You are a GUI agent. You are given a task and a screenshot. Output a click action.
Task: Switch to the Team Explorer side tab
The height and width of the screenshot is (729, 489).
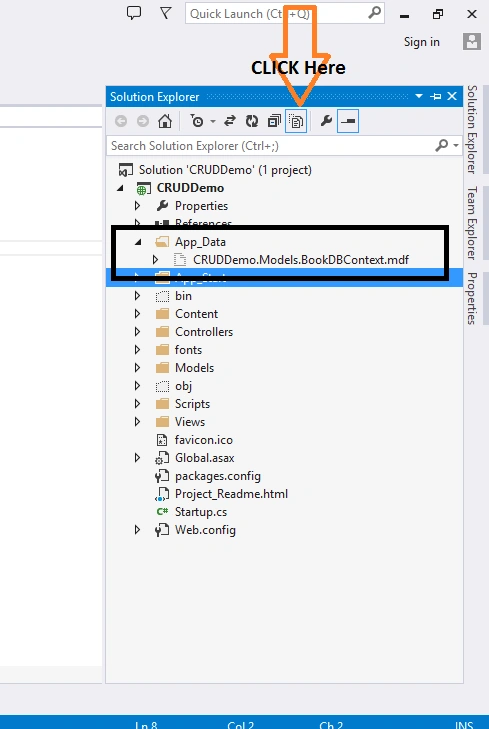click(472, 223)
